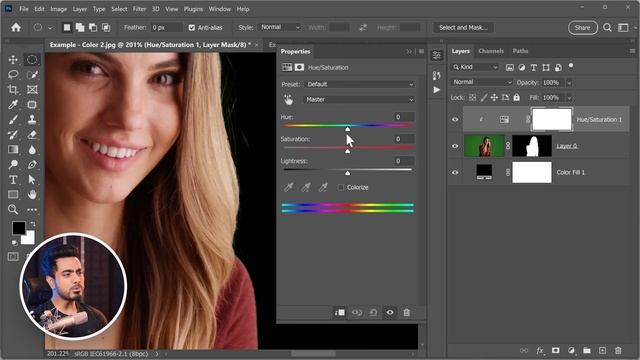Click the New selection mode button
This screenshot has height=360, width=640.
pyautogui.click(x=67, y=27)
